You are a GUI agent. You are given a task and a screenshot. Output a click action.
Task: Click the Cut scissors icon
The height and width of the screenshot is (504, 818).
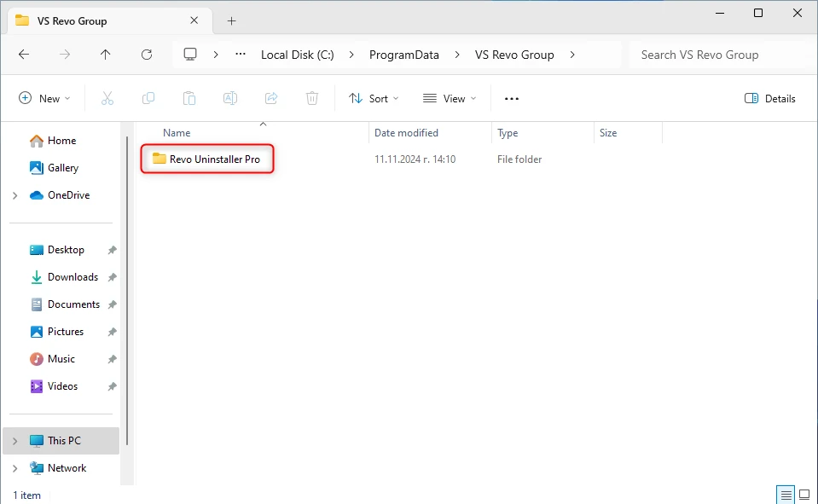107,98
